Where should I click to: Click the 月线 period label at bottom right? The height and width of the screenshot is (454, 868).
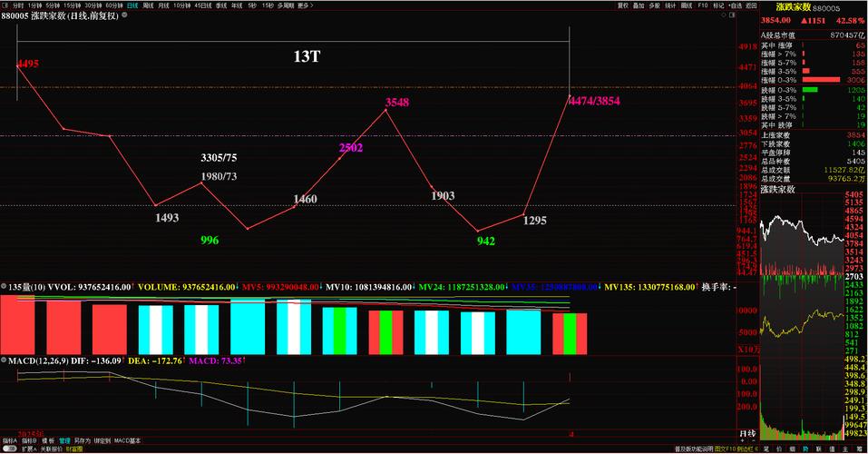[748, 433]
